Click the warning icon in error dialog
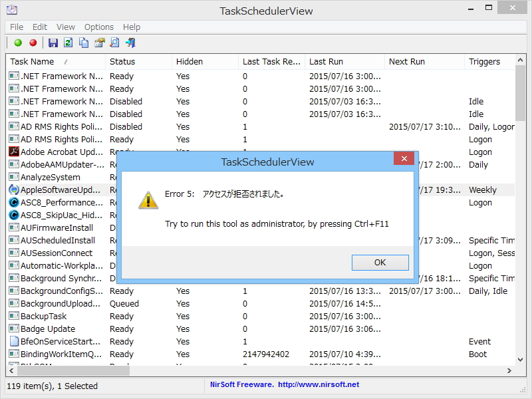This screenshot has width=532, height=399. tap(148, 200)
